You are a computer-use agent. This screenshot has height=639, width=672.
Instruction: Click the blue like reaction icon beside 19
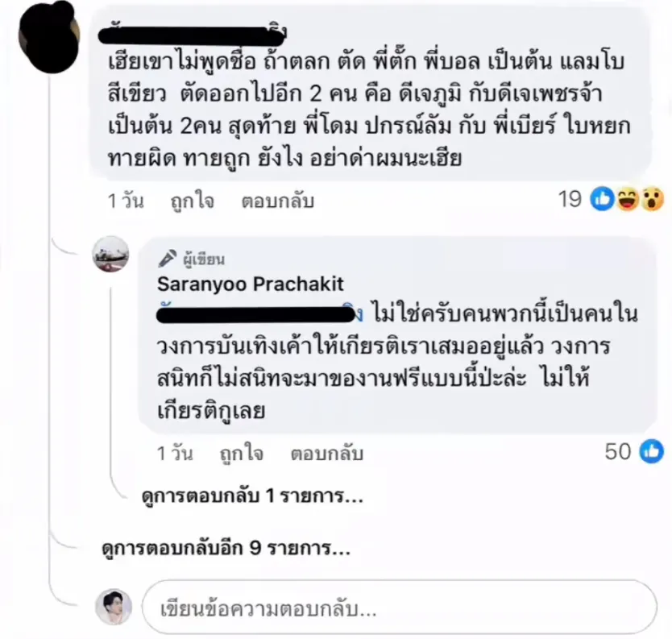pos(602,199)
